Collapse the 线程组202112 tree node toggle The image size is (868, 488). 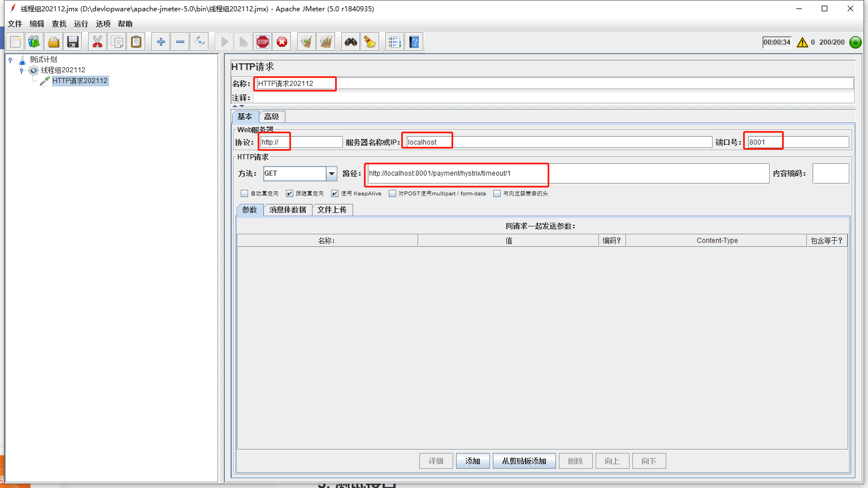(x=21, y=71)
